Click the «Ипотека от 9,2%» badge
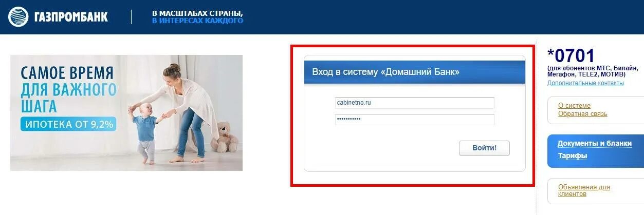644x215 pixels. coord(68,124)
